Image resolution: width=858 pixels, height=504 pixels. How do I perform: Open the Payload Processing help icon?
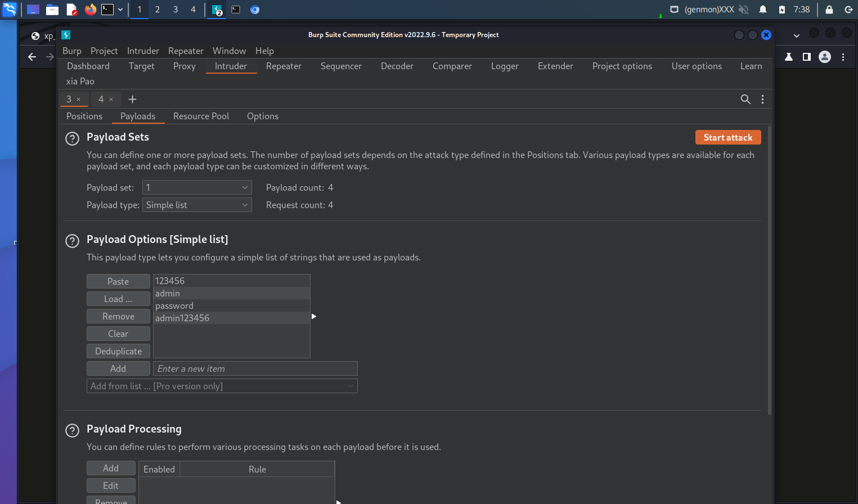click(x=73, y=430)
